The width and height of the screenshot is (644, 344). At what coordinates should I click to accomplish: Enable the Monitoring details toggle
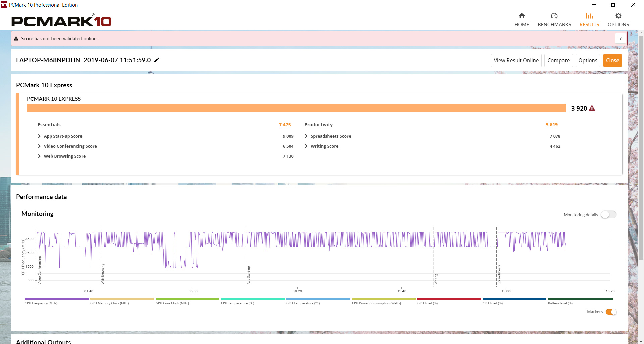608,215
